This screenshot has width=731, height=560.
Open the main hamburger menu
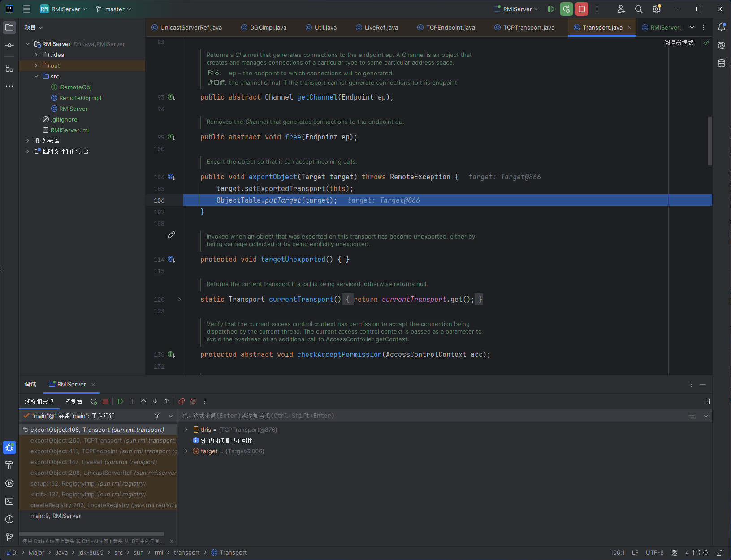[x=27, y=9]
